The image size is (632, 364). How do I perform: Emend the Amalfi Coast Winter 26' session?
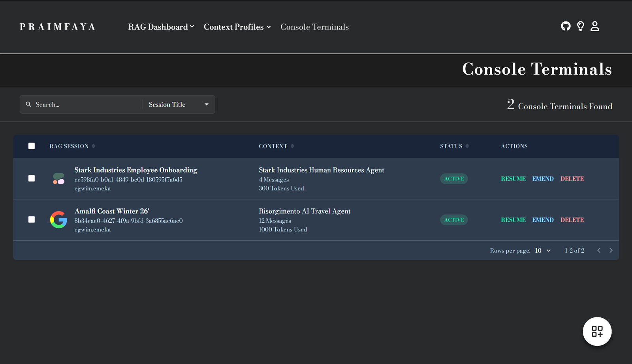[543, 220]
